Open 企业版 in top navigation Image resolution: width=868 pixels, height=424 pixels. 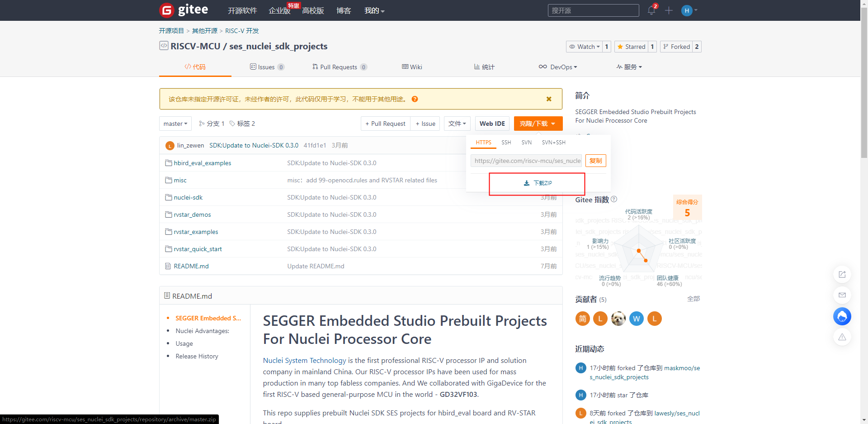pyautogui.click(x=279, y=10)
